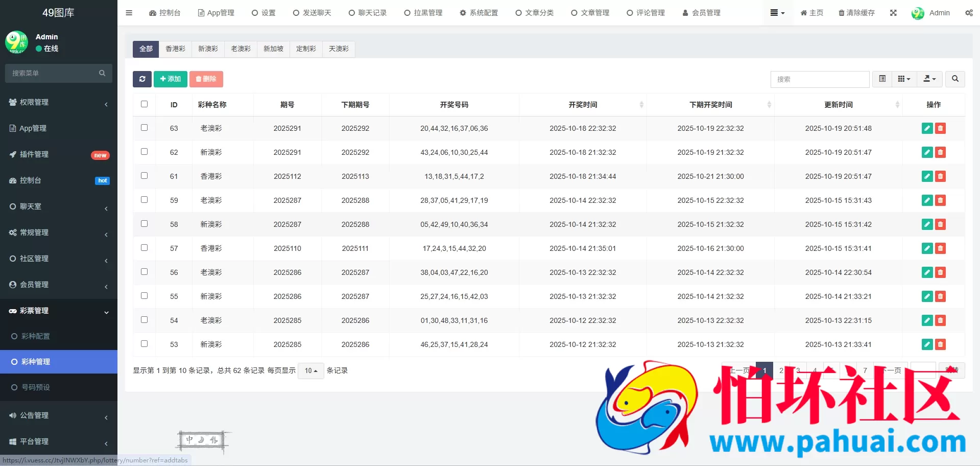The height and width of the screenshot is (466, 980).
Task: Open the per-page count dropdown showing 10
Action: point(310,370)
